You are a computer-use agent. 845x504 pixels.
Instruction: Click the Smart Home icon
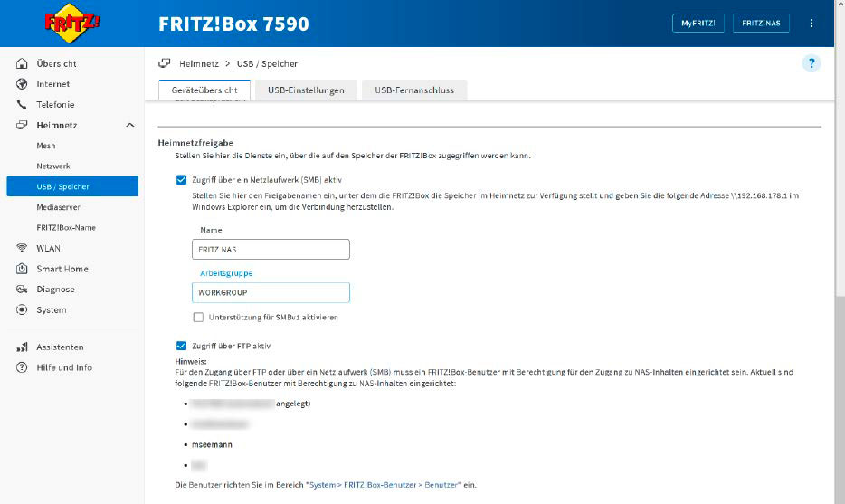coord(22,269)
